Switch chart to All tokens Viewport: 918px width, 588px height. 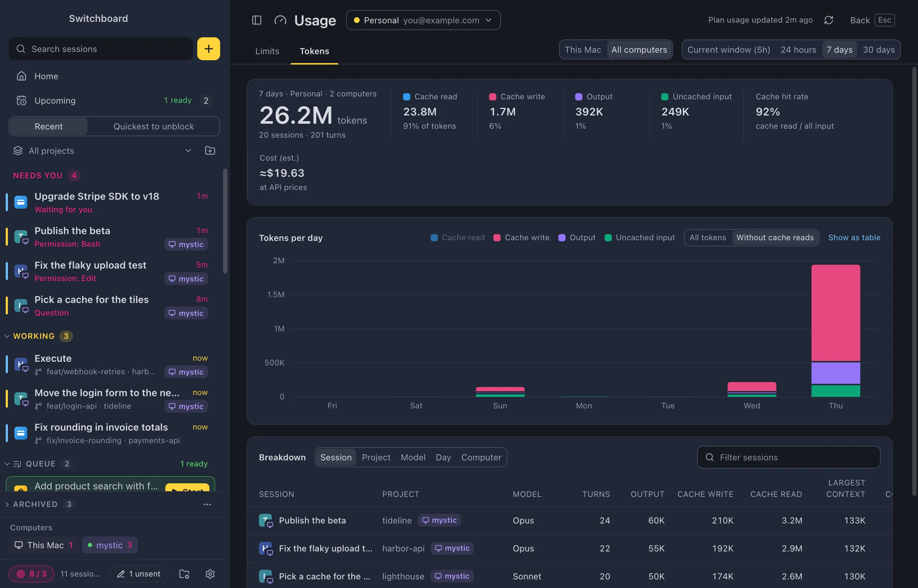tap(708, 237)
